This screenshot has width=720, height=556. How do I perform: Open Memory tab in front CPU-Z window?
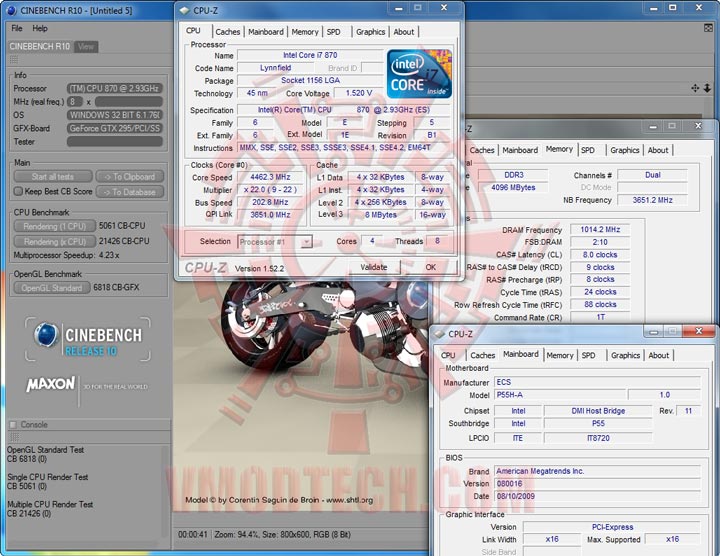pos(305,32)
